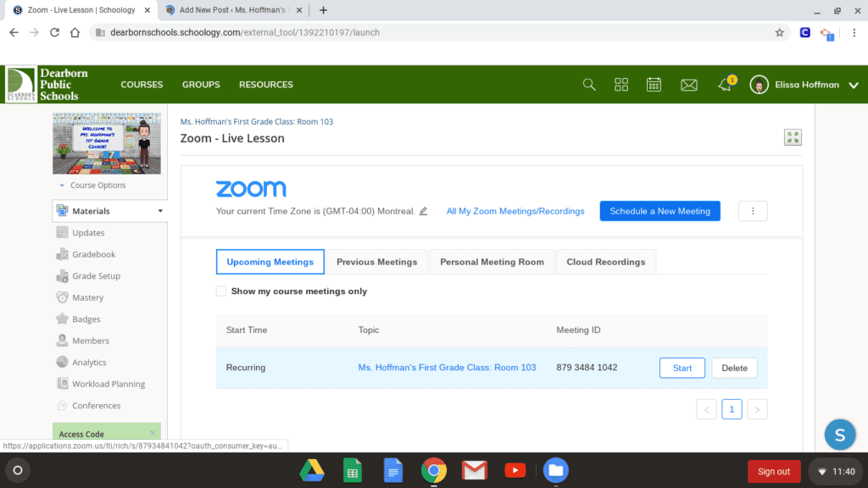Reload the browser page
The image size is (868, 488).
pos(54,33)
